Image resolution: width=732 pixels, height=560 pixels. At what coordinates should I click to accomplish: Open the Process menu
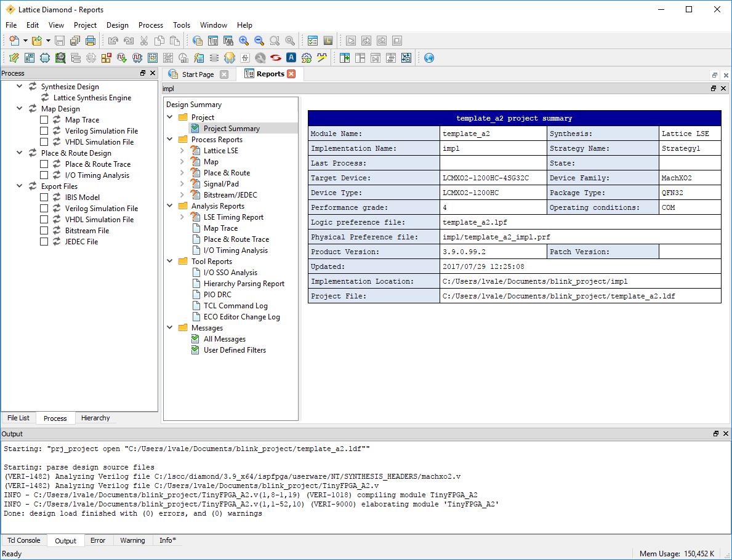click(150, 25)
